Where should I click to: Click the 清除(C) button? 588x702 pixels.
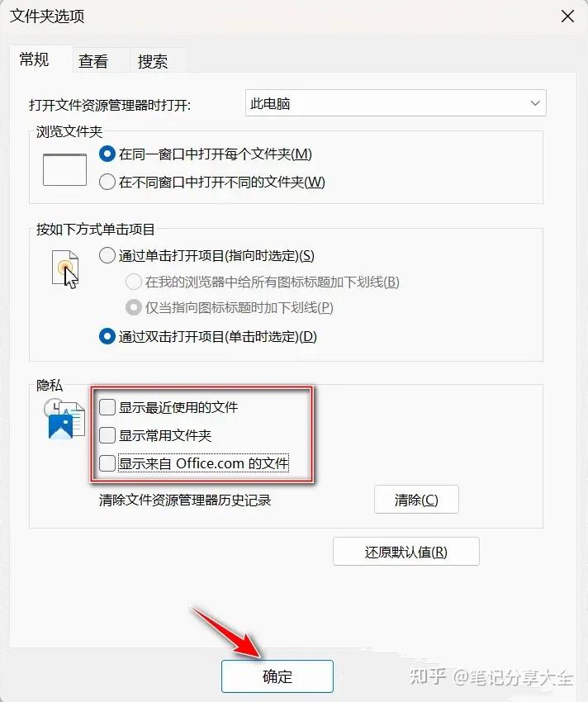pyautogui.click(x=416, y=500)
